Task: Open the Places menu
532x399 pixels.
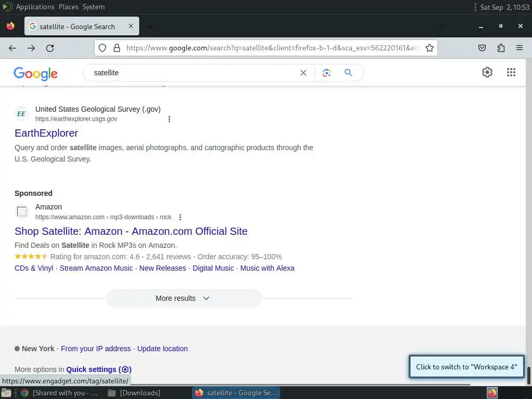Action: 69,7
